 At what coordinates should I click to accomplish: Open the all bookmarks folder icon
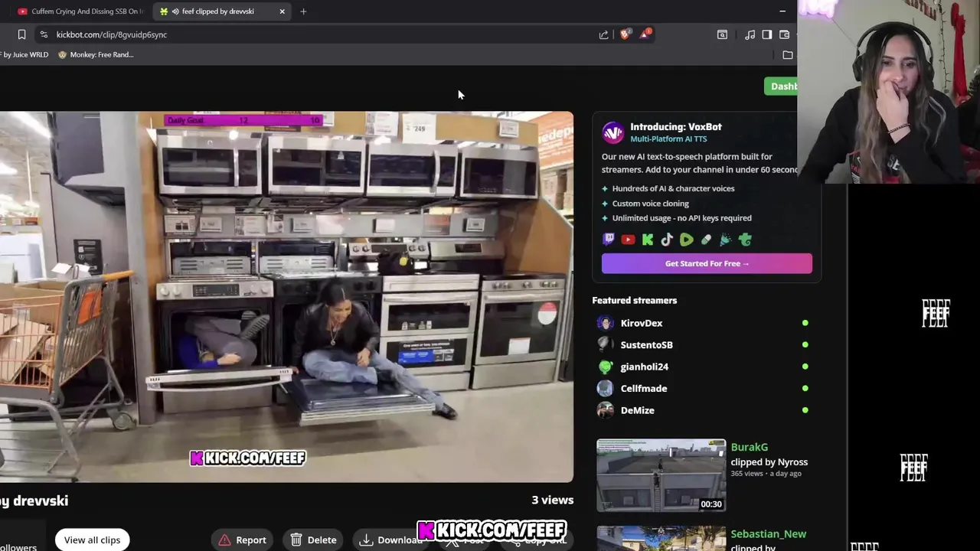point(788,54)
